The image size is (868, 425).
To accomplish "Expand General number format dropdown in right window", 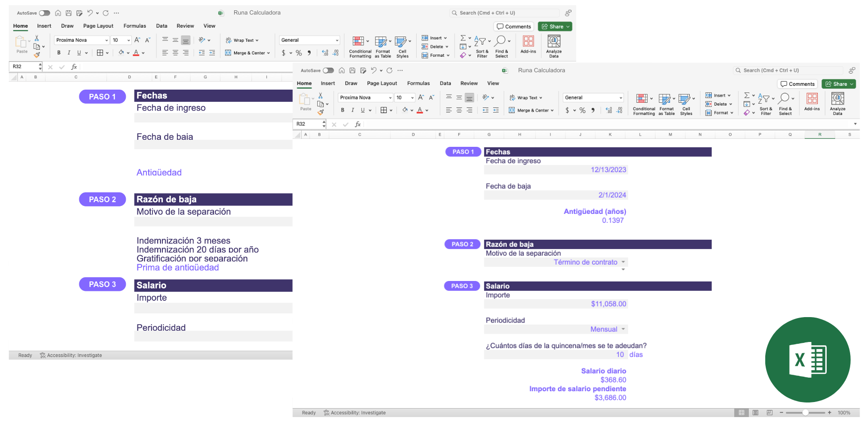I will tap(621, 98).
